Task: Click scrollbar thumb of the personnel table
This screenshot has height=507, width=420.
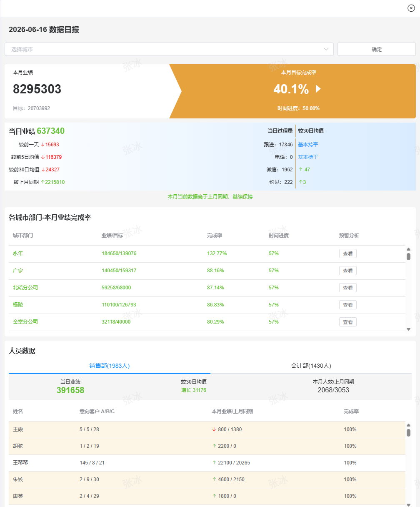Action: (408, 433)
